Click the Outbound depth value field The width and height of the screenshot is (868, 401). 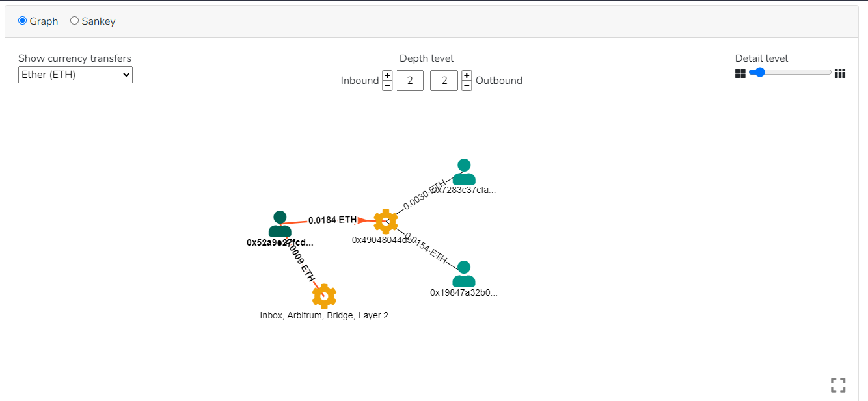(444, 81)
